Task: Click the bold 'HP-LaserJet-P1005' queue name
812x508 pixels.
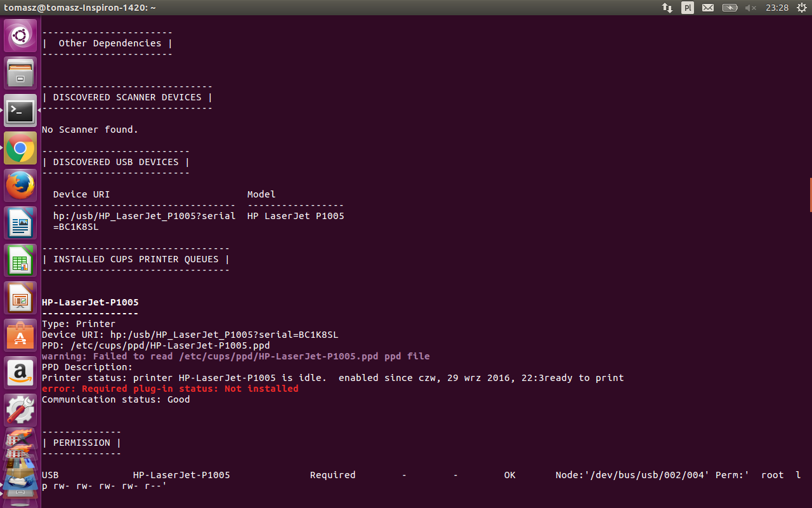Action: click(90, 302)
